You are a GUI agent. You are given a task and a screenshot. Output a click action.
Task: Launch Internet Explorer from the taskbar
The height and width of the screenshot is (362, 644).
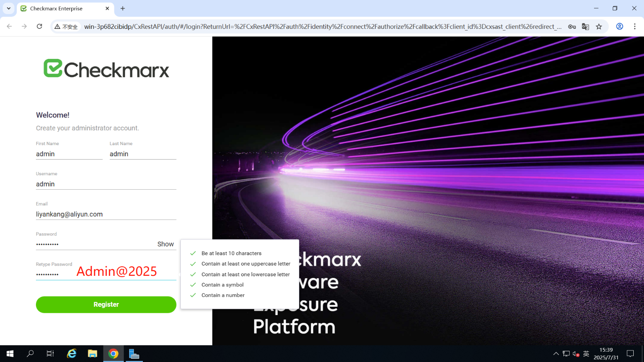coord(72,354)
